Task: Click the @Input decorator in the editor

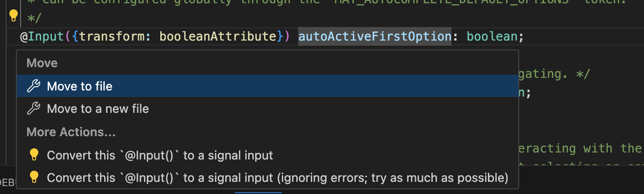Action: click(44, 36)
